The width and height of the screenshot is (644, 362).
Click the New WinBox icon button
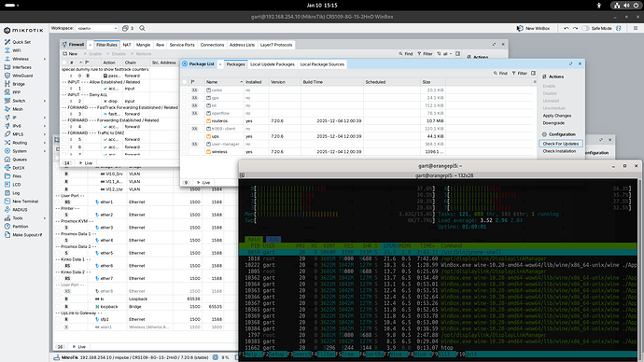[x=533, y=28]
